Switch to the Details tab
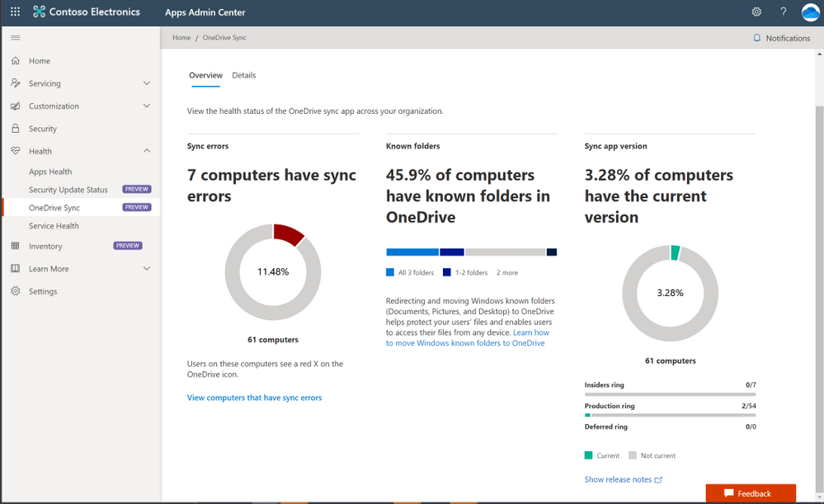Viewport: 824px width, 504px height. coord(243,75)
